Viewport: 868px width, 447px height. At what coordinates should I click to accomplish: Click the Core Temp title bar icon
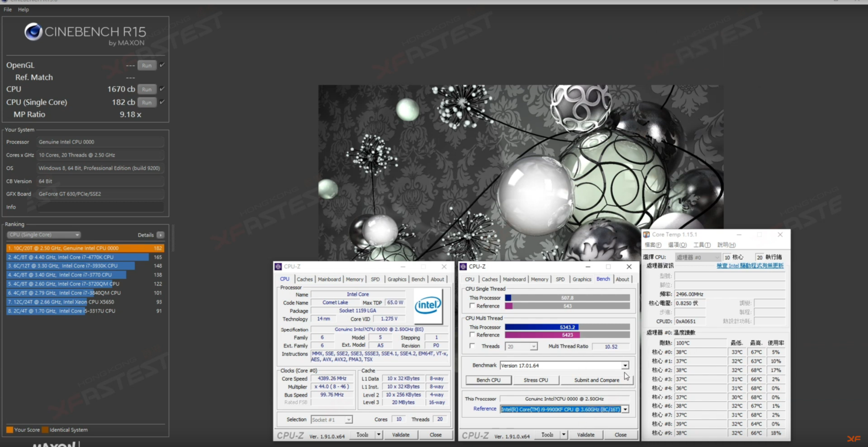[x=646, y=234]
